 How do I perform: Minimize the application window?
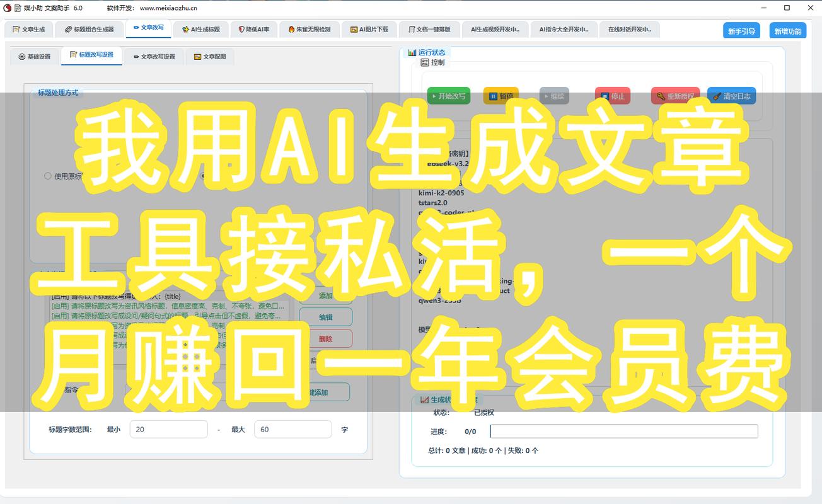(763, 8)
